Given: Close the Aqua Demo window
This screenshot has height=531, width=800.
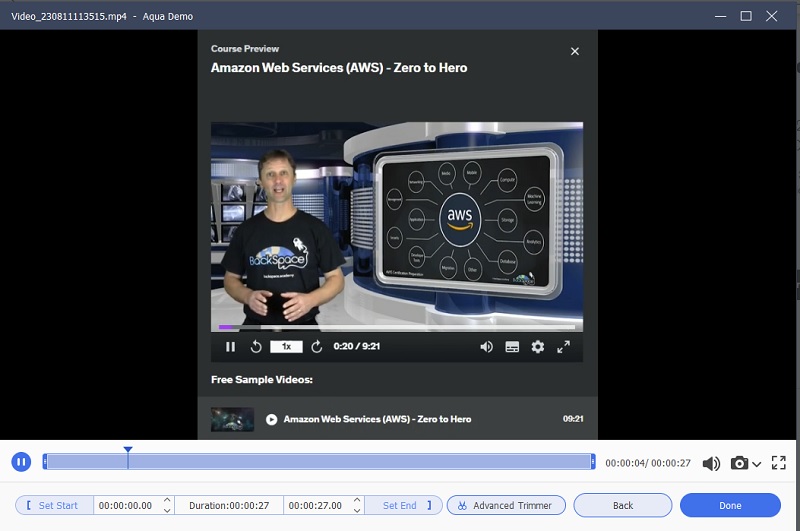Looking at the screenshot, I should coord(771,16).
